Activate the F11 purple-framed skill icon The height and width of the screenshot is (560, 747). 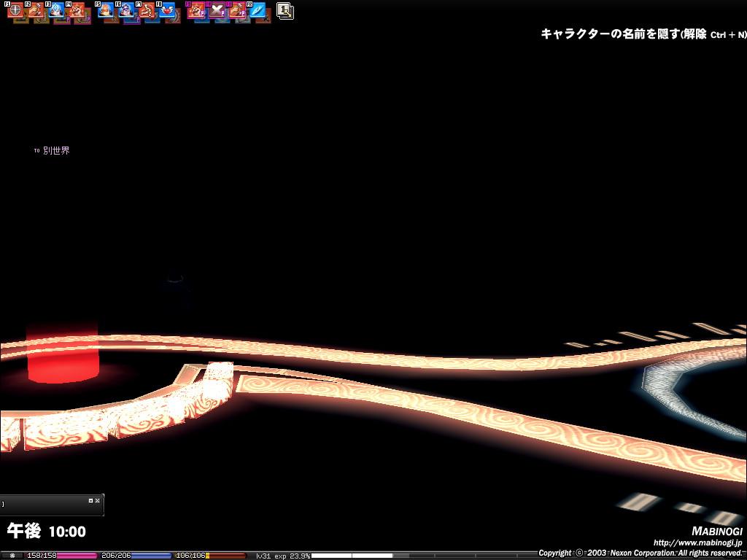point(237,9)
